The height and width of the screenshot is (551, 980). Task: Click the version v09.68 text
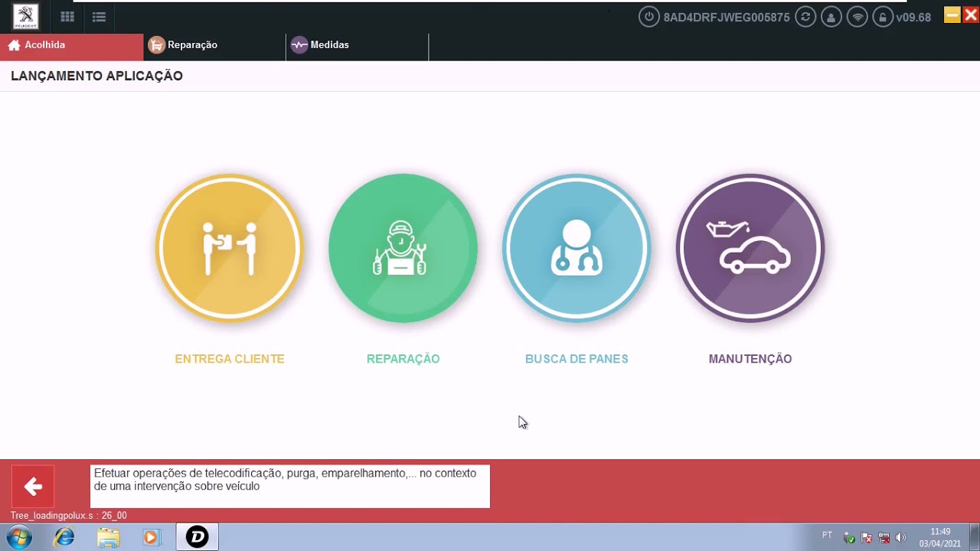[x=913, y=18]
